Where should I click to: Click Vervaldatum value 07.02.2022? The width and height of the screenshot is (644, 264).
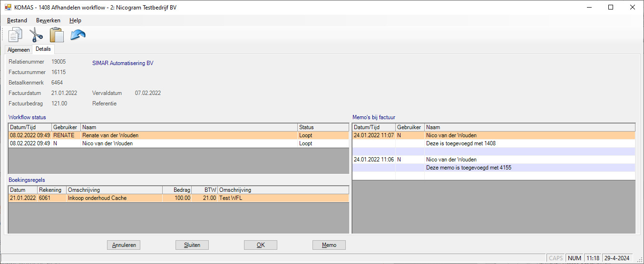coord(148,93)
